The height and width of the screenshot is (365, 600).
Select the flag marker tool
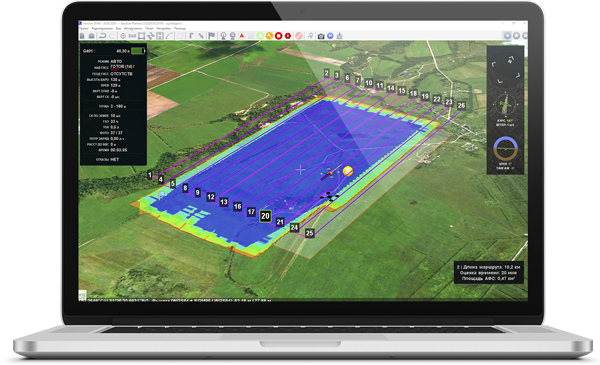pos(212,36)
